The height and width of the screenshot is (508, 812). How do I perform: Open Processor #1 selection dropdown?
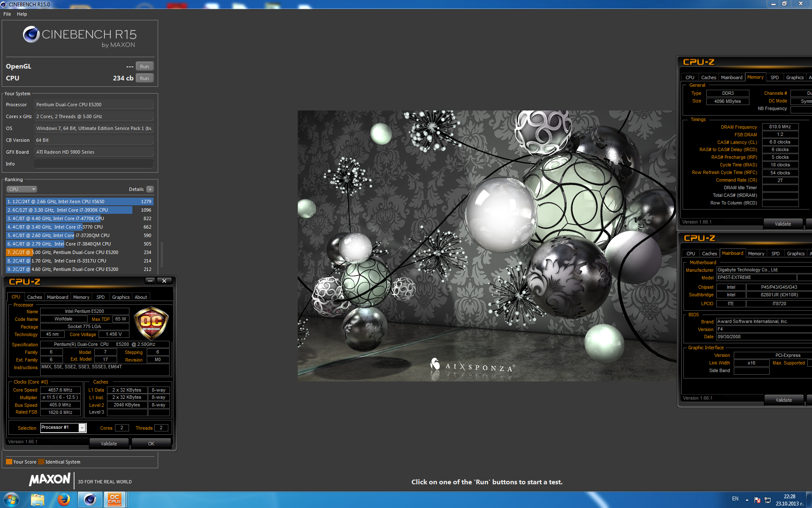pos(82,428)
